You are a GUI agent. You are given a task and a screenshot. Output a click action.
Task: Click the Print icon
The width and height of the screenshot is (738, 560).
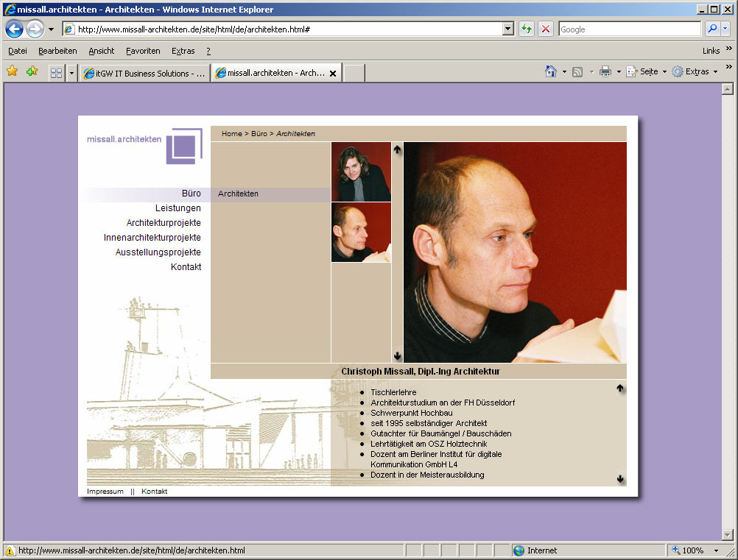pyautogui.click(x=605, y=72)
